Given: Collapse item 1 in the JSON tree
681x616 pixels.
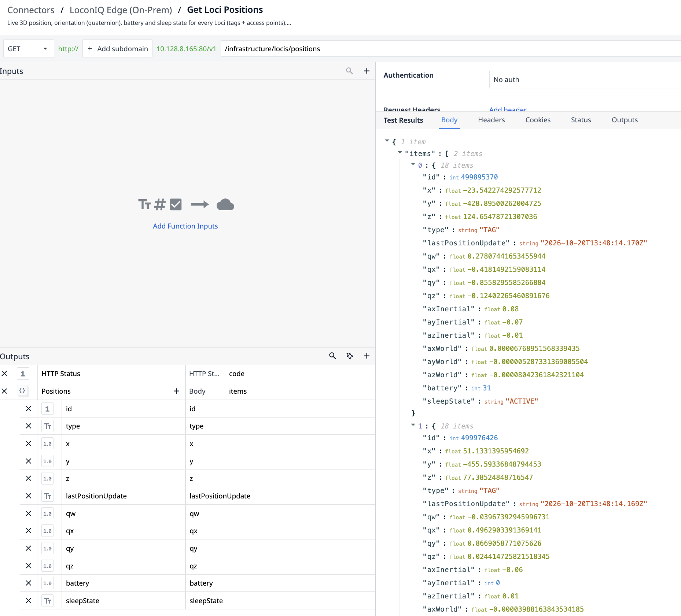Looking at the screenshot, I should coord(413,425).
